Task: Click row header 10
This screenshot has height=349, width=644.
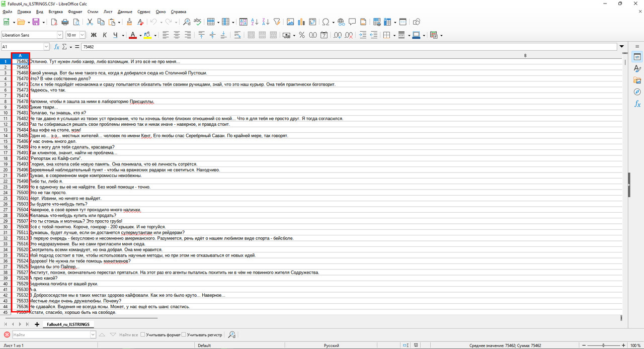Action: [x=6, y=113]
